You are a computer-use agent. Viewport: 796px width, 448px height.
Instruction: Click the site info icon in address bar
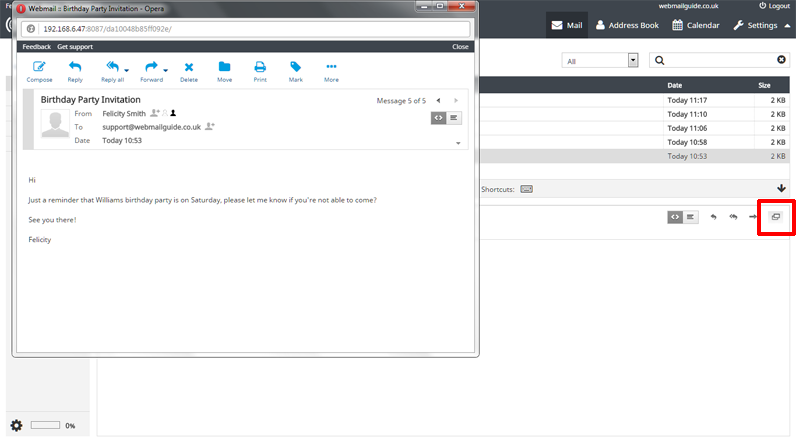(x=31, y=29)
